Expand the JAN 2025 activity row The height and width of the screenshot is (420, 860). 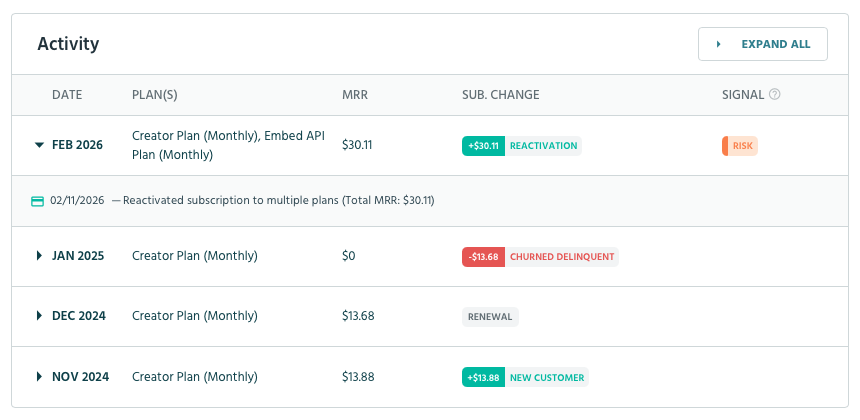[39, 256]
